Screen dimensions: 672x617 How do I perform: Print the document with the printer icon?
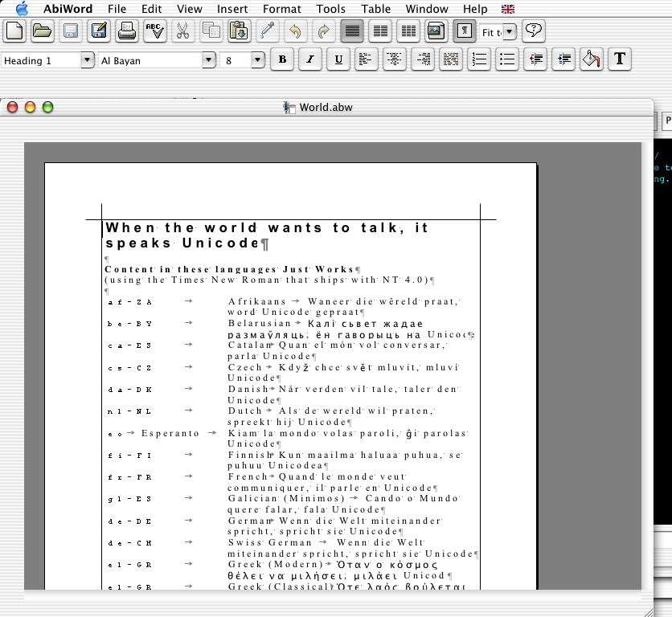127,31
